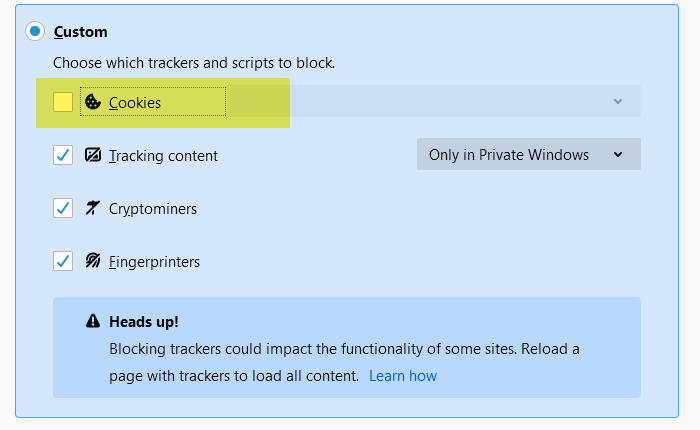The image size is (700, 430).
Task: Click the Heads up! heading
Action: pyautogui.click(x=144, y=322)
